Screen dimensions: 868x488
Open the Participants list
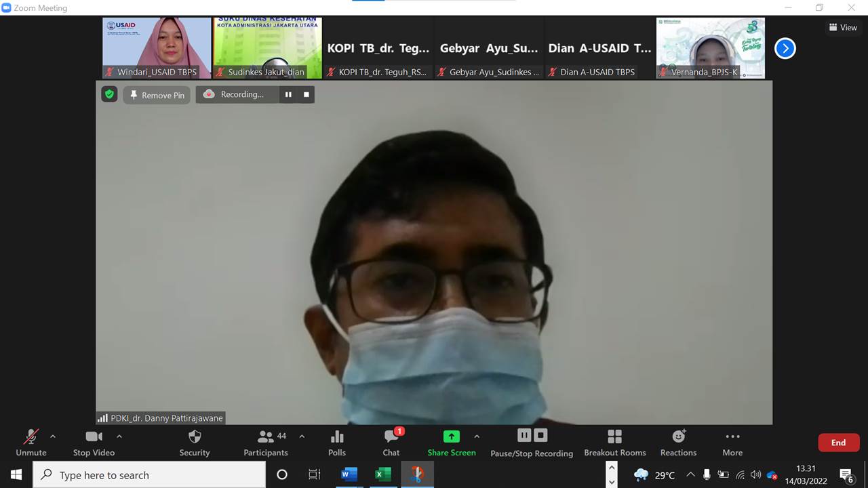coord(266,443)
